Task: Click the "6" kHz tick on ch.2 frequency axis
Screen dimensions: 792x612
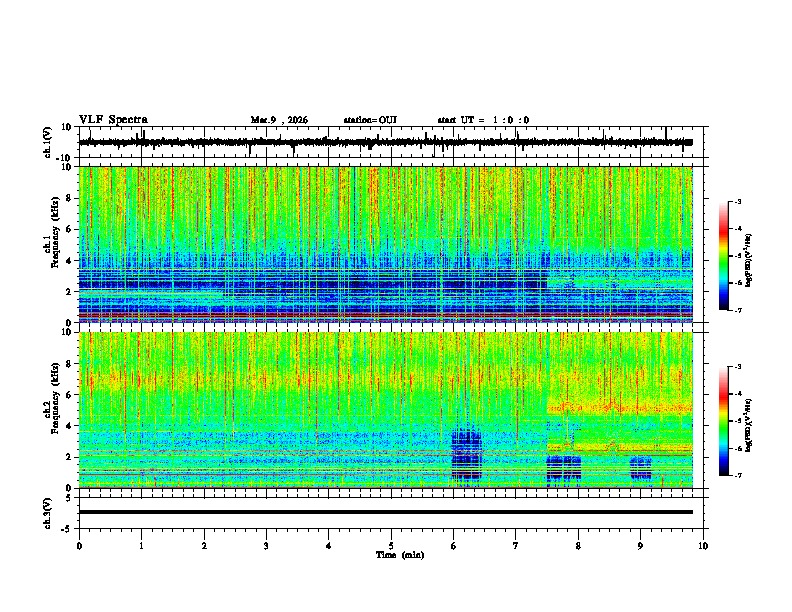Action: click(69, 394)
